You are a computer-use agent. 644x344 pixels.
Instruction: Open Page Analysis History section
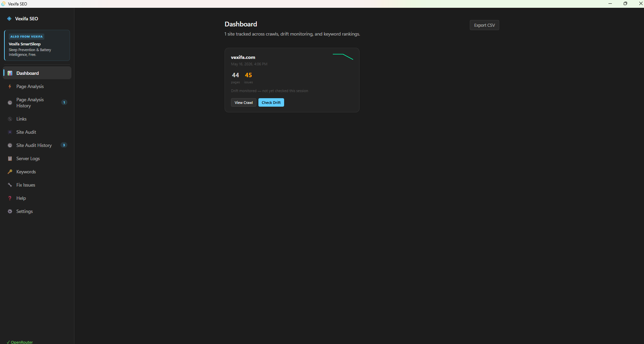tap(37, 103)
